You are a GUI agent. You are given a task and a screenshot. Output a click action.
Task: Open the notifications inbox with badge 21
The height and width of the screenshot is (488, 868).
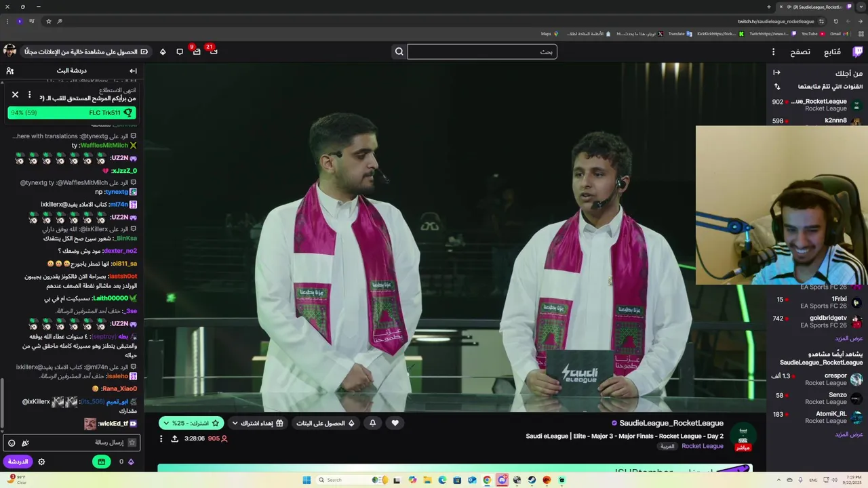[x=213, y=52]
